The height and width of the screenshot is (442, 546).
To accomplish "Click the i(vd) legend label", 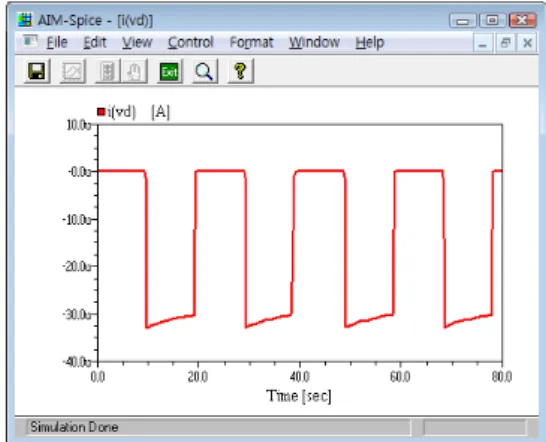I will tap(121, 112).
